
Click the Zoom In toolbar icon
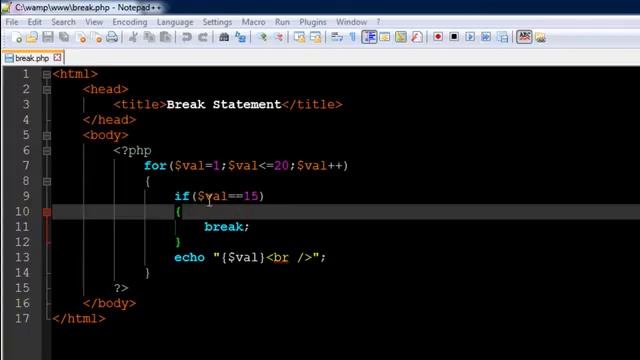click(x=262, y=38)
